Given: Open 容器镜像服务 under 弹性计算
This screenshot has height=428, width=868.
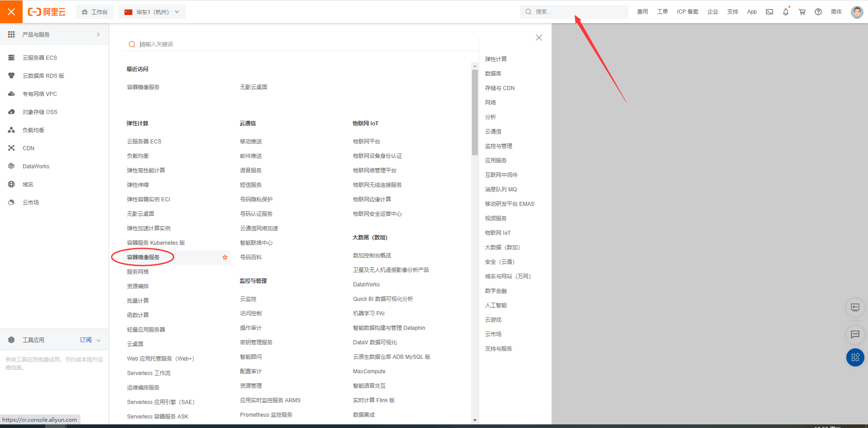Looking at the screenshot, I should tap(143, 257).
